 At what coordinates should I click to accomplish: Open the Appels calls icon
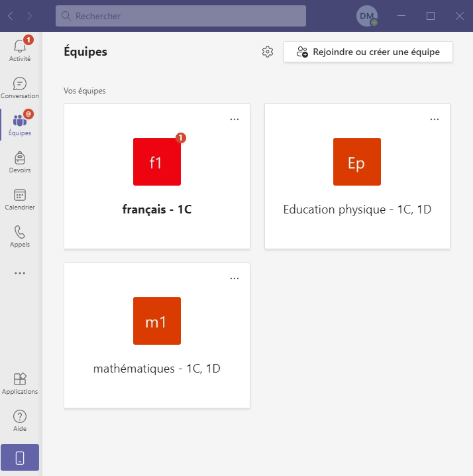20,232
